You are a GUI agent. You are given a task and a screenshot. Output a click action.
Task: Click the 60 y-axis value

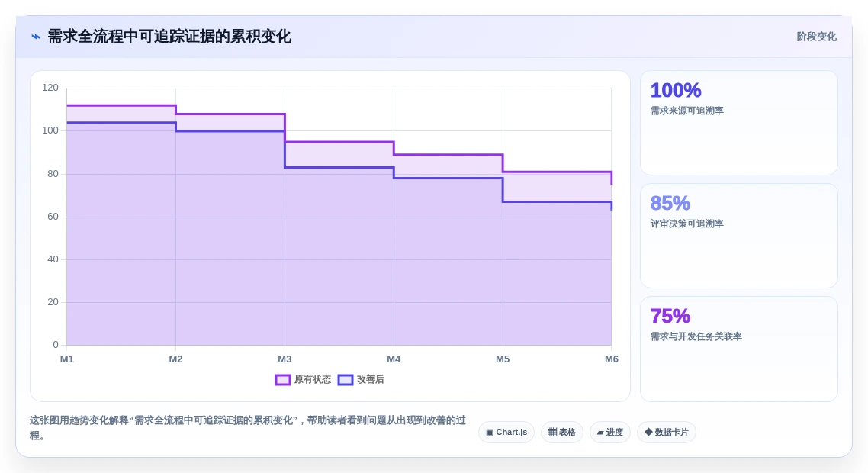coord(53,216)
